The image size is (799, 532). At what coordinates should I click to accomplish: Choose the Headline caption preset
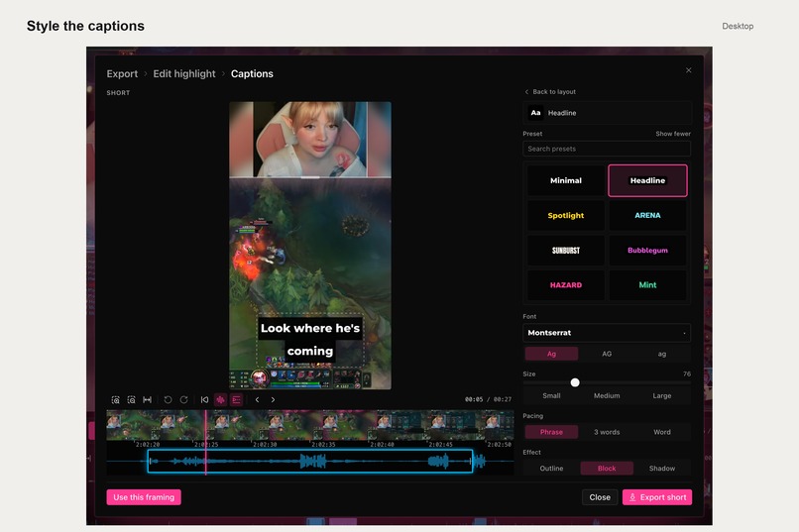[647, 180]
